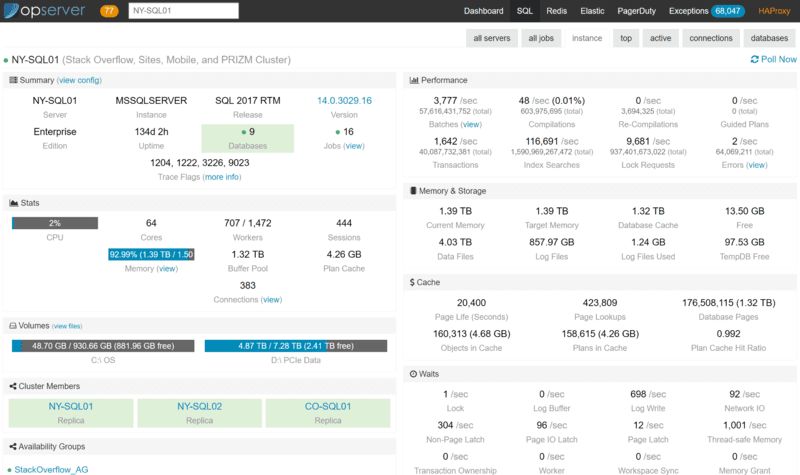This screenshot has width=800, height=475.
Task: Open the NY-SQL02 cluster replica tile
Action: point(199,413)
